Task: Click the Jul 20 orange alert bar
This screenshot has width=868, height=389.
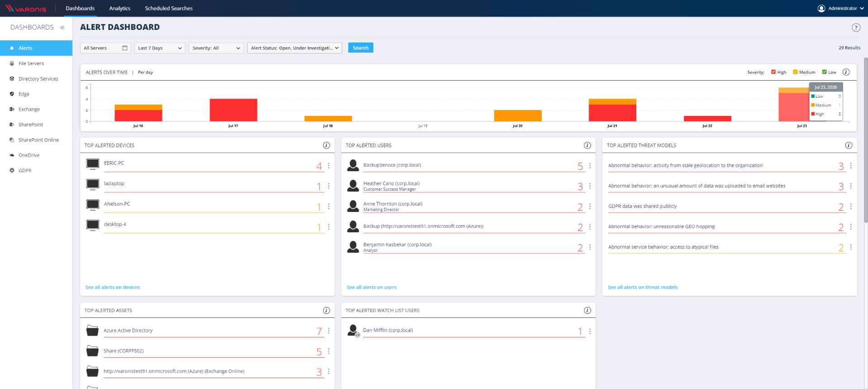Action: click(518, 115)
